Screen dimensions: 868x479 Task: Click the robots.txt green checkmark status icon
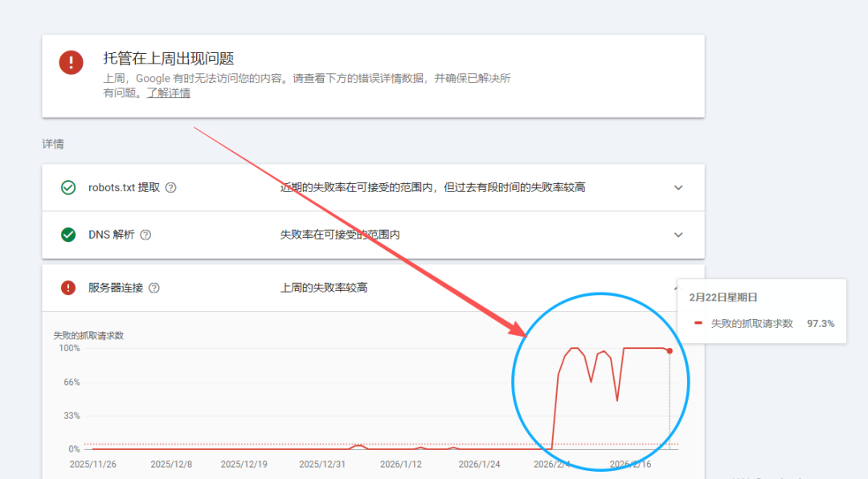pos(68,188)
